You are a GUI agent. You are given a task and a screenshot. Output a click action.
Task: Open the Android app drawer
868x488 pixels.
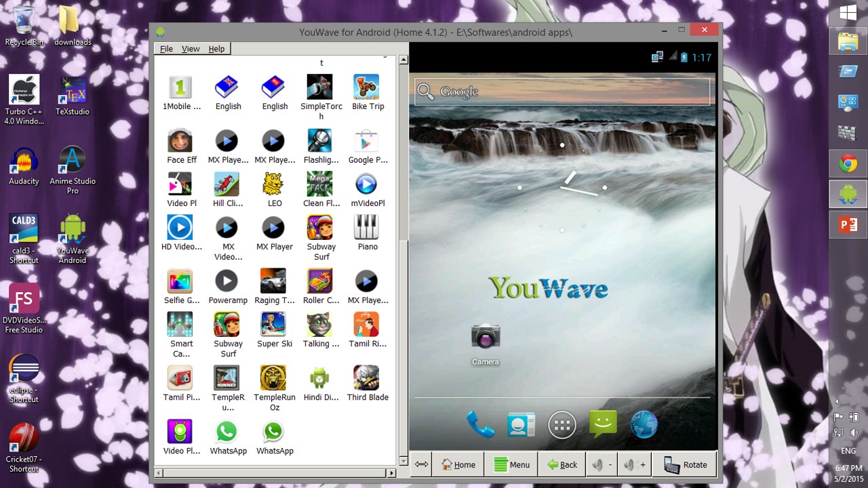tap(561, 424)
